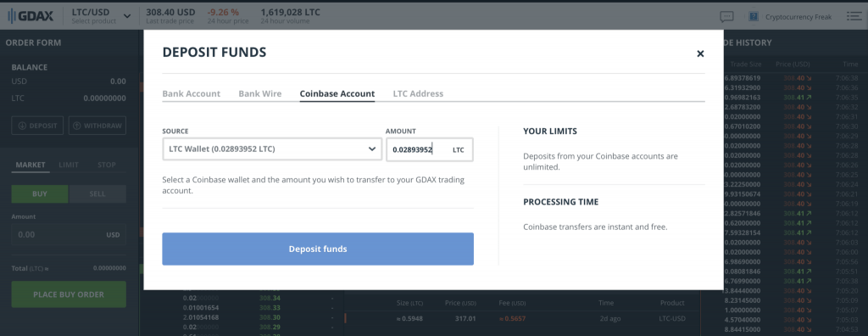Choose the Sell side button
The image size is (868, 336).
pos(97,194)
